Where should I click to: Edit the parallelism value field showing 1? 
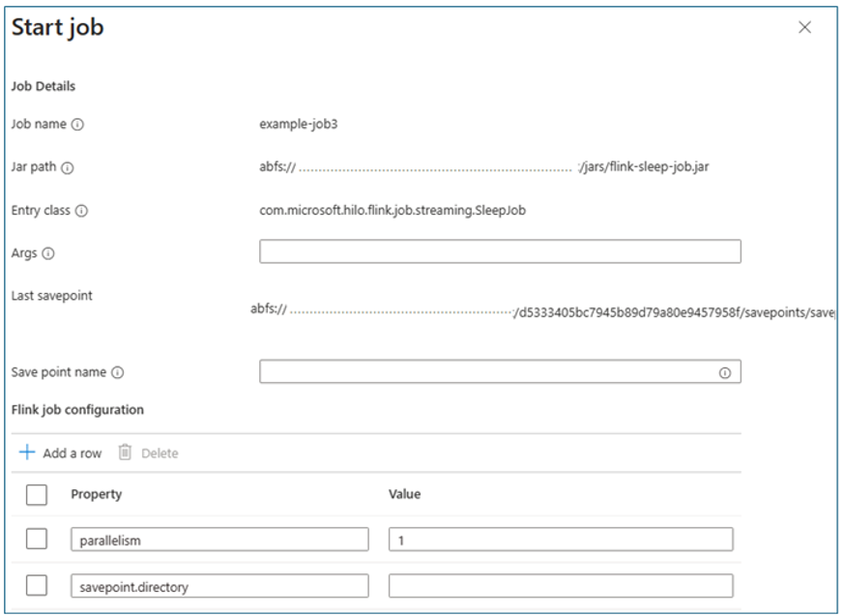click(561, 540)
